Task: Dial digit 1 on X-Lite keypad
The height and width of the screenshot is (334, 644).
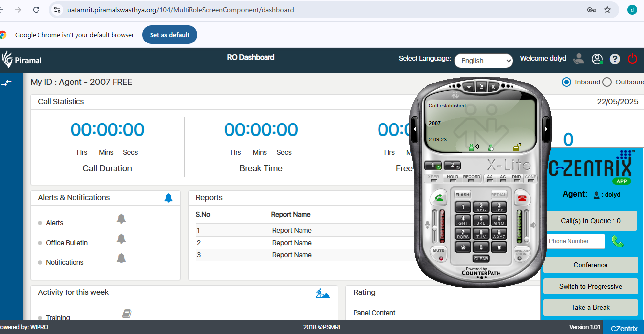Action: point(463,207)
